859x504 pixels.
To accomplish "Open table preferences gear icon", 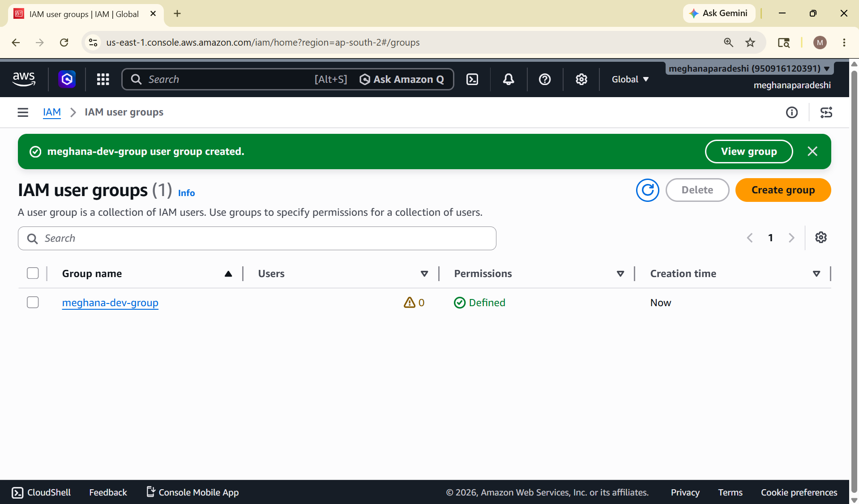I will pos(821,238).
